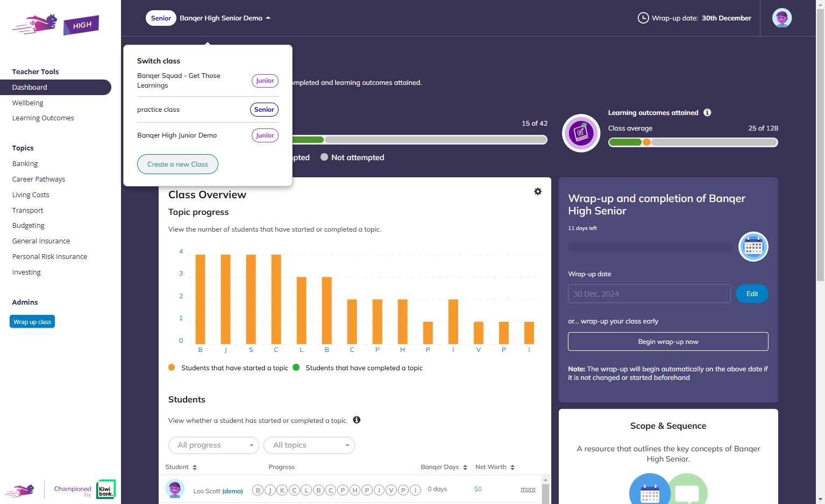Click the Students section info icon
825x504 pixels.
[x=357, y=420]
